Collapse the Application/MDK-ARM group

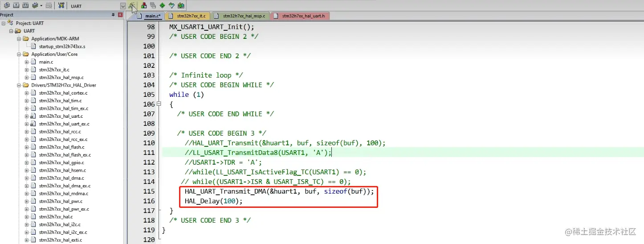[x=19, y=39]
